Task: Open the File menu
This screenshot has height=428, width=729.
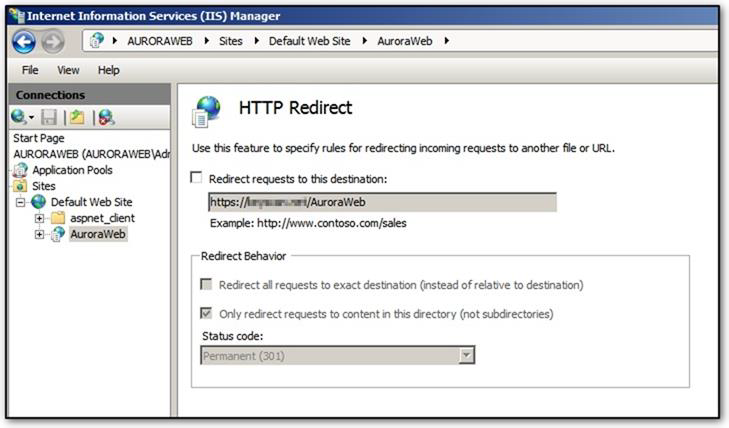Action: (x=30, y=70)
